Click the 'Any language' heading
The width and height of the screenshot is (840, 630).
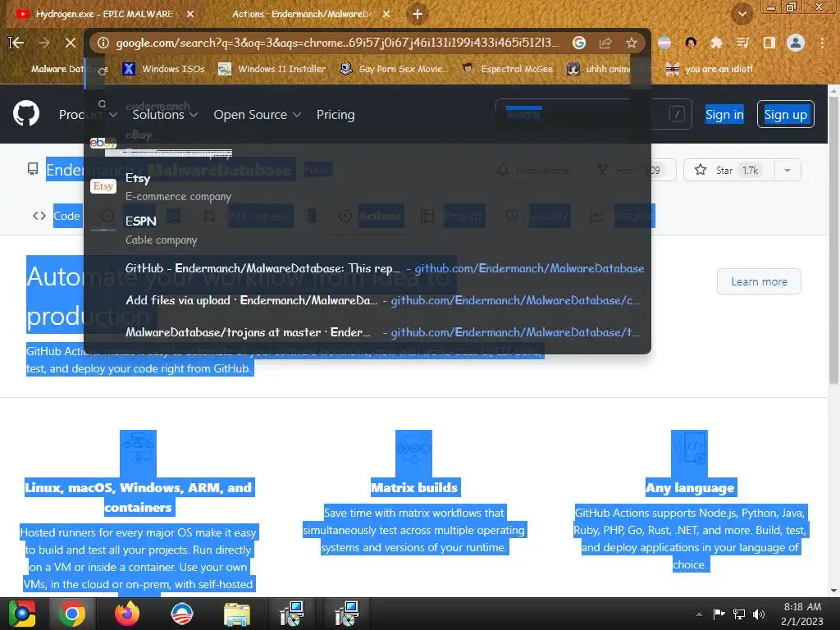click(x=689, y=487)
